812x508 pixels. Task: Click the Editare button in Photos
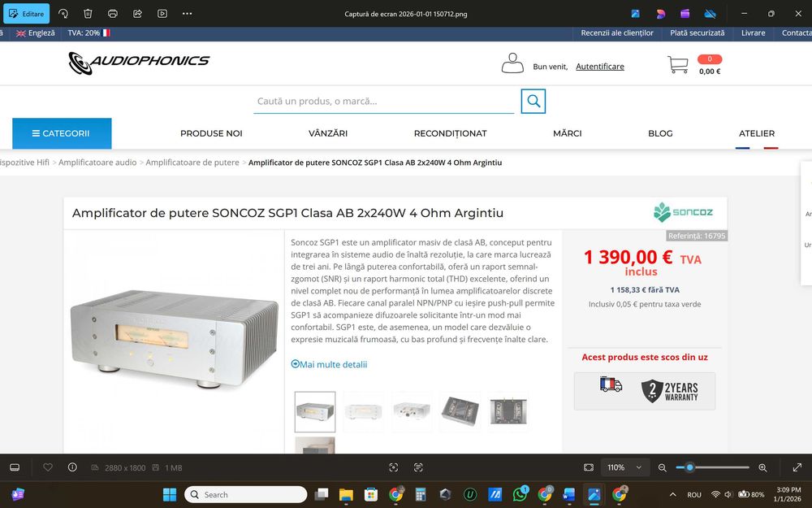point(27,14)
